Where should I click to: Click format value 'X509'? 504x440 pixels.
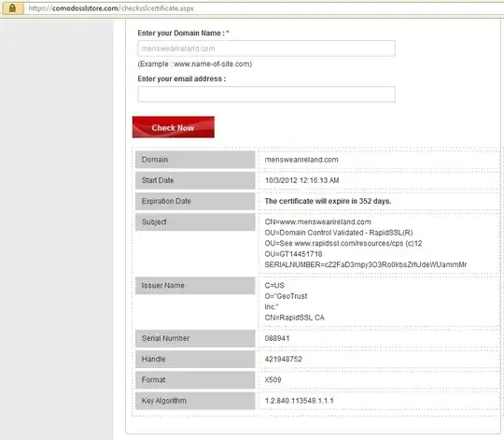click(273, 380)
